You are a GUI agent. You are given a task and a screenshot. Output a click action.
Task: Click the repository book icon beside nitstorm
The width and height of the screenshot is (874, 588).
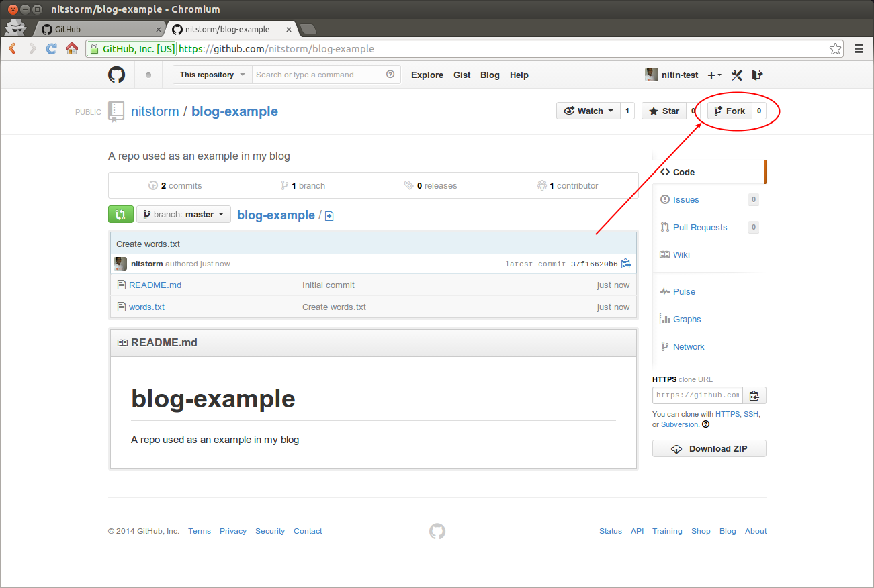[116, 111]
